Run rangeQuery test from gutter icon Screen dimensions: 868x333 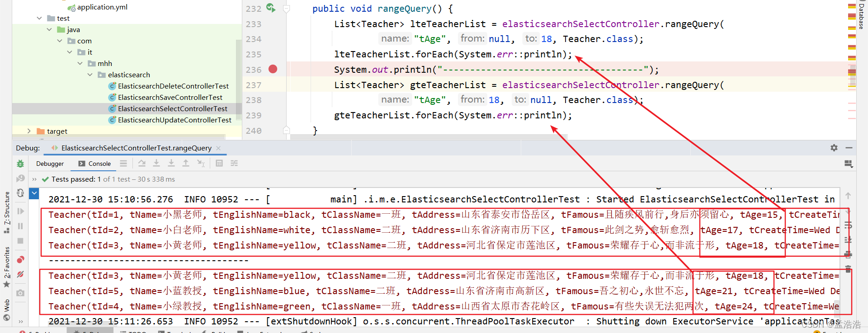(x=271, y=8)
